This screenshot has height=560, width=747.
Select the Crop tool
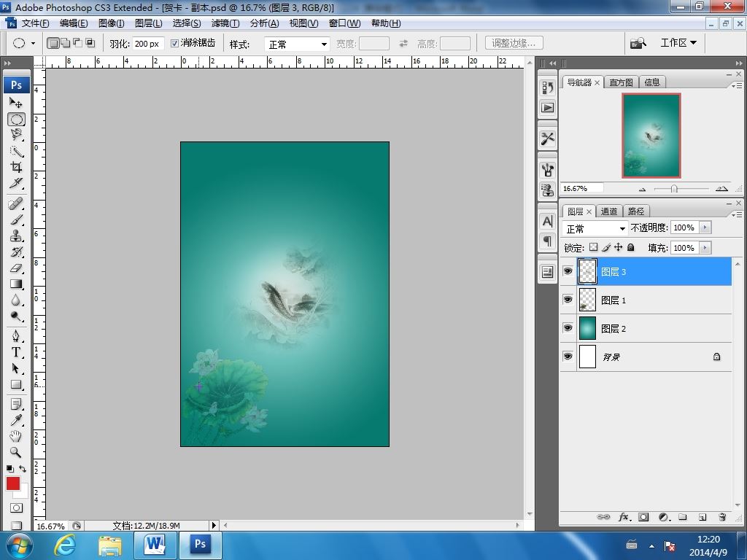pos(16,167)
